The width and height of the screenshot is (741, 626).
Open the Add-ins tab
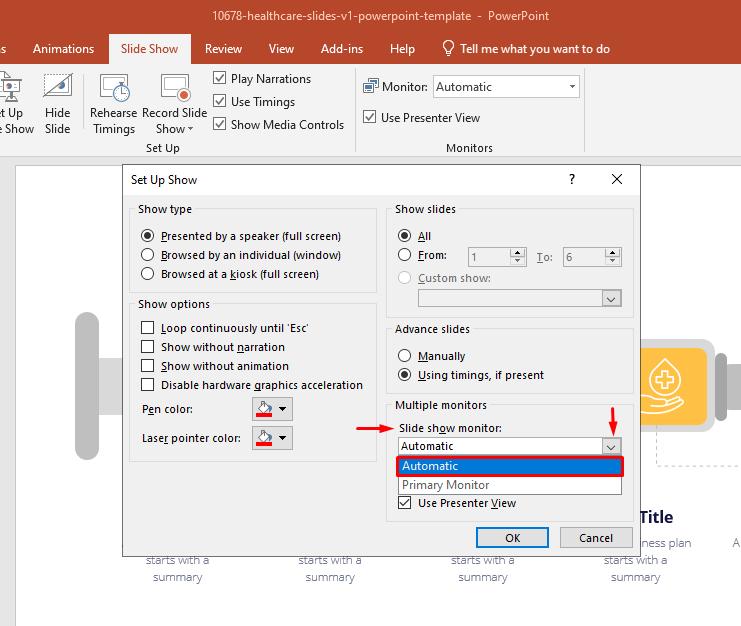(x=342, y=49)
